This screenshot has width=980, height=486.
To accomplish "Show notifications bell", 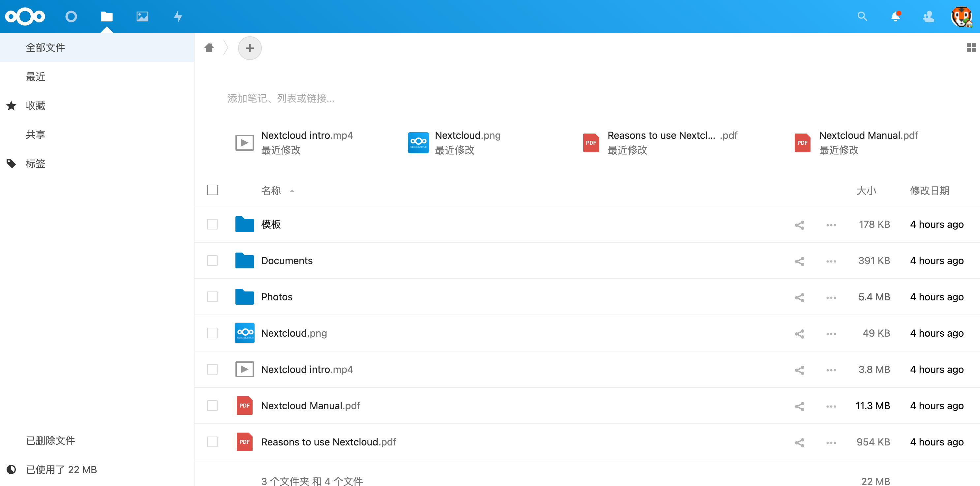I will (896, 16).
